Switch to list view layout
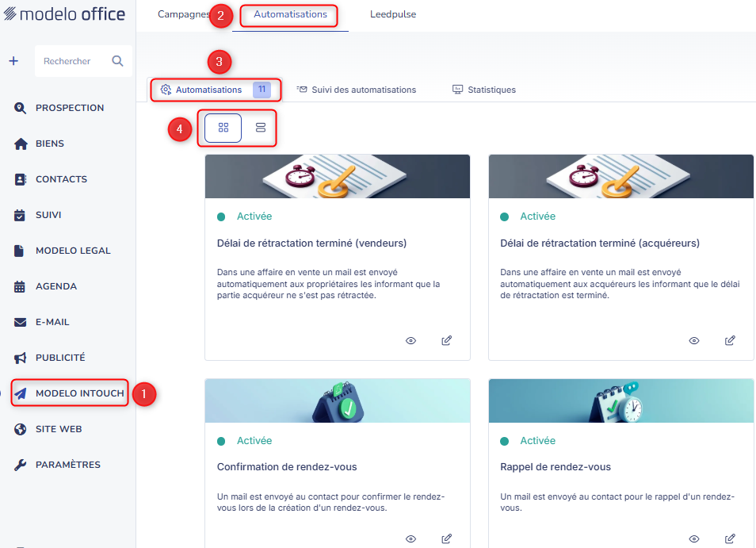The height and width of the screenshot is (548, 756). [x=260, y=128]
